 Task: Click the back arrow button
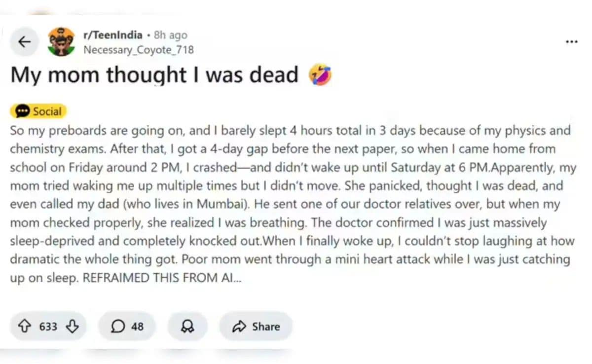click(24, 42)
